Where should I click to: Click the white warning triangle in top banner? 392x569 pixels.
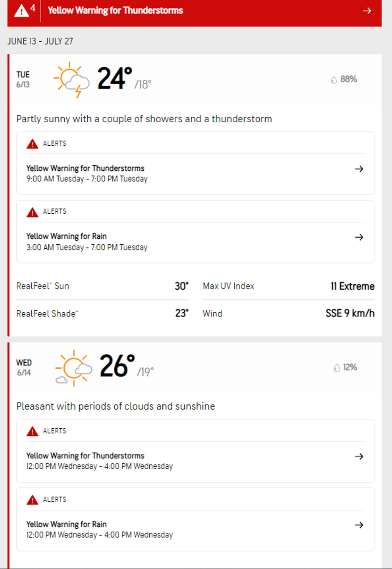tap(21, 10)
